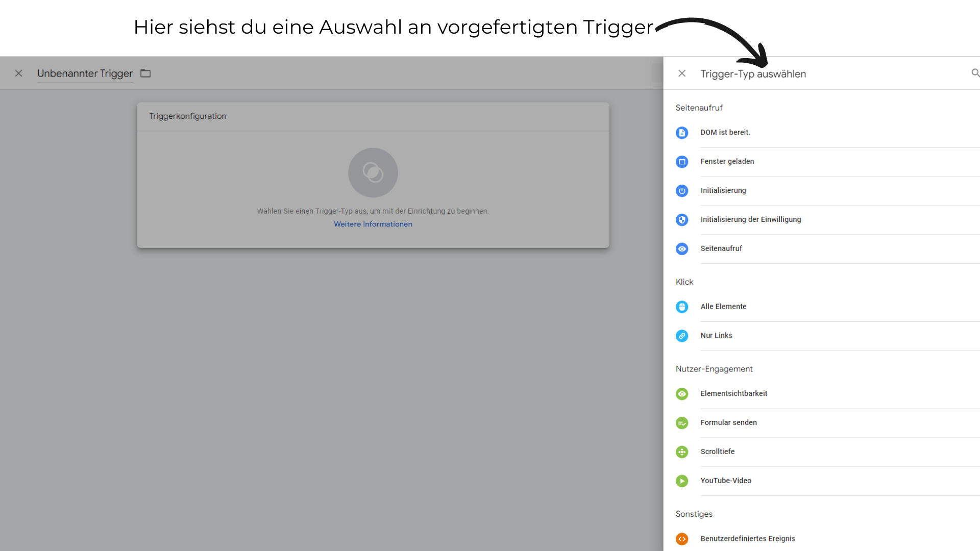Click the Formular senden form icon
The image size is (980, 551).
tap(682, 423)
